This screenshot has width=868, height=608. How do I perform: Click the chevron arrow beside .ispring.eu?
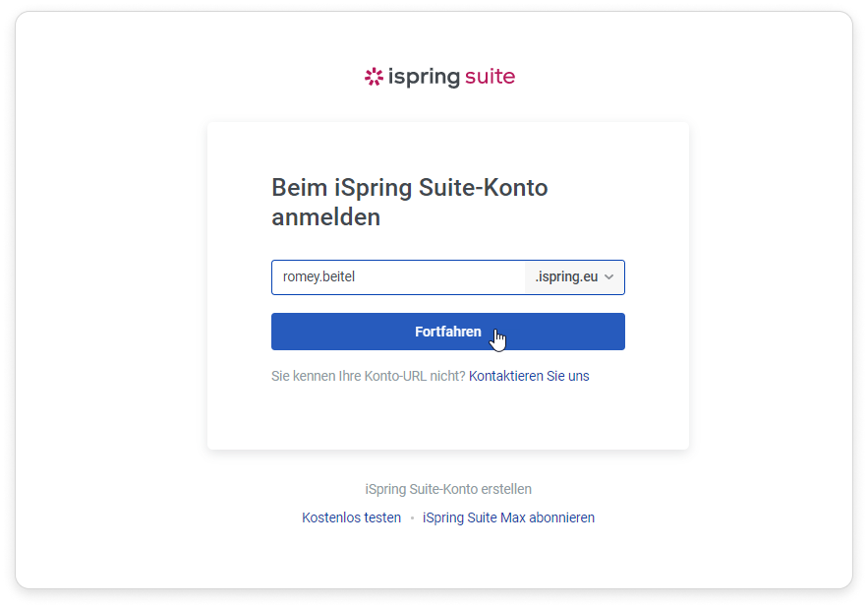609,277
